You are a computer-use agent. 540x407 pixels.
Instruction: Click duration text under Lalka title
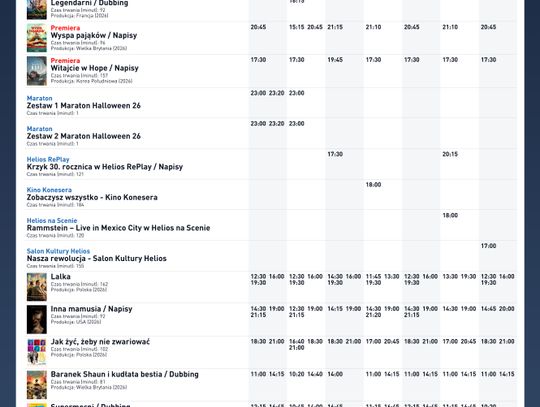(x=79, y=284)
